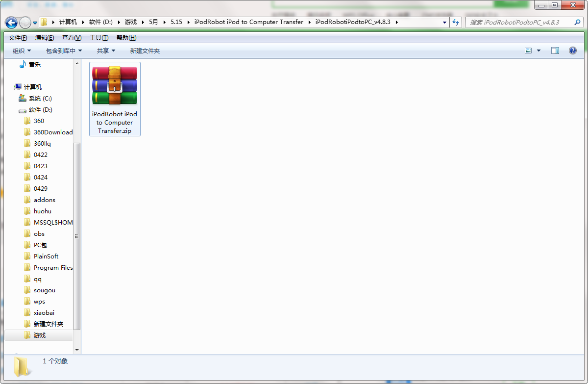The image size is (588, 384).
Task: Open the sougou folder
Action: (x=45, y=290)
